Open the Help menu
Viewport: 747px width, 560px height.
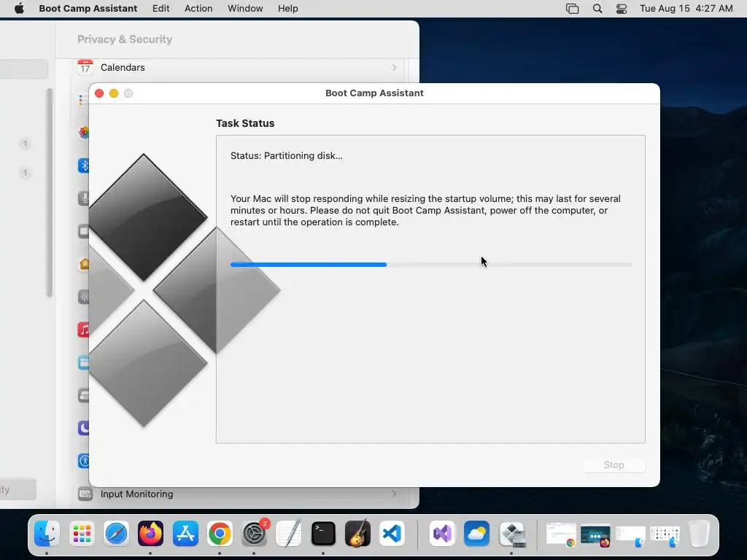[287, 9]
